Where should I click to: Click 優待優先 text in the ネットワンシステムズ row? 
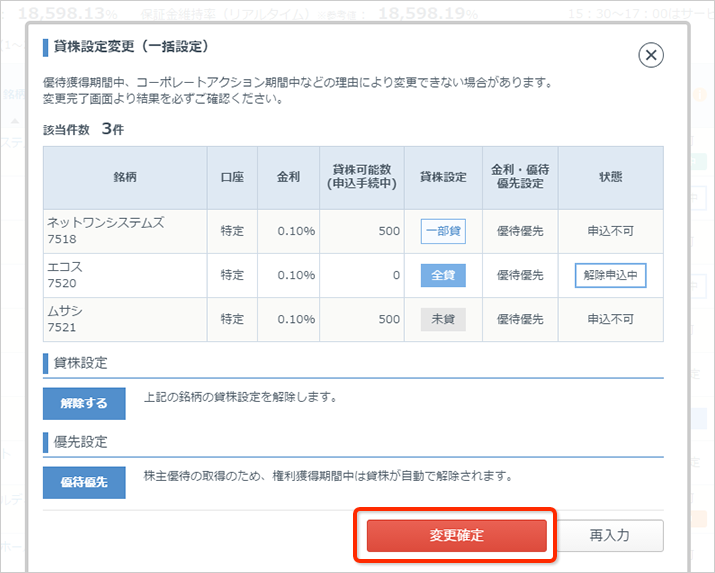tap(519, 231)
